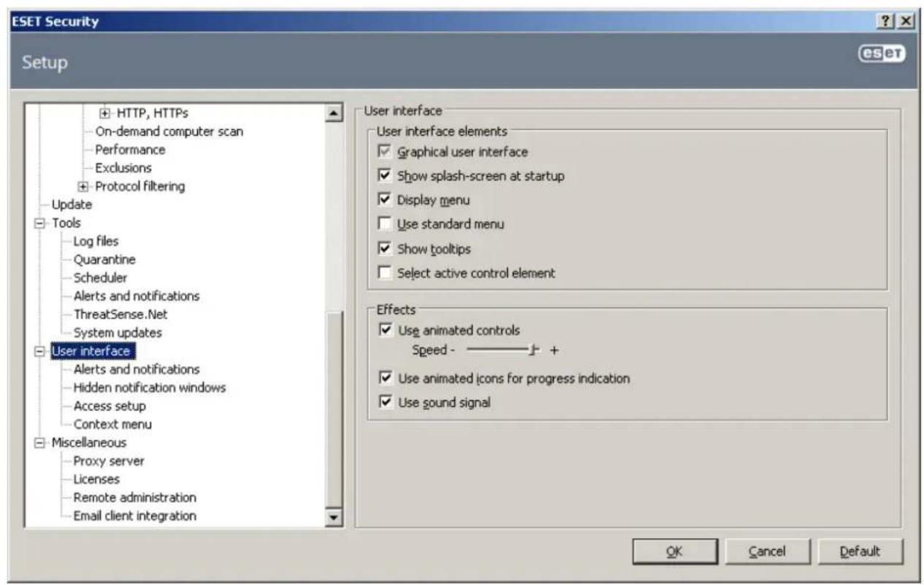Select the Exclusions tree item
The width and height of the screenshot is (924, 585).
pyautogui.click(x=123, y=168)
